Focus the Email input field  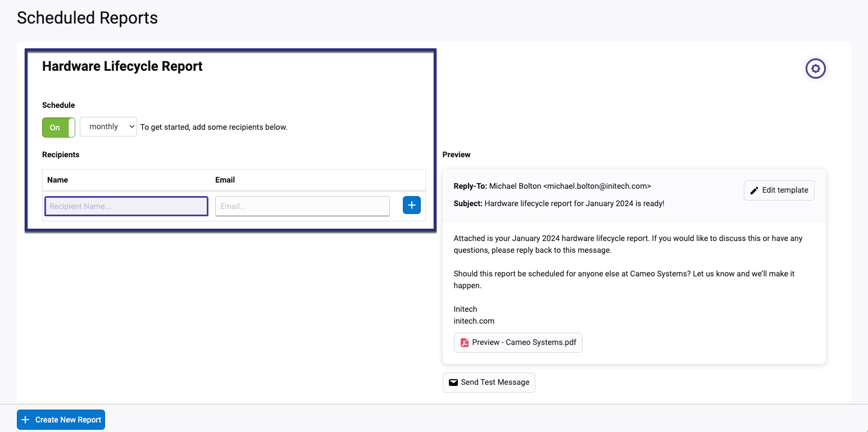(302, 206)
